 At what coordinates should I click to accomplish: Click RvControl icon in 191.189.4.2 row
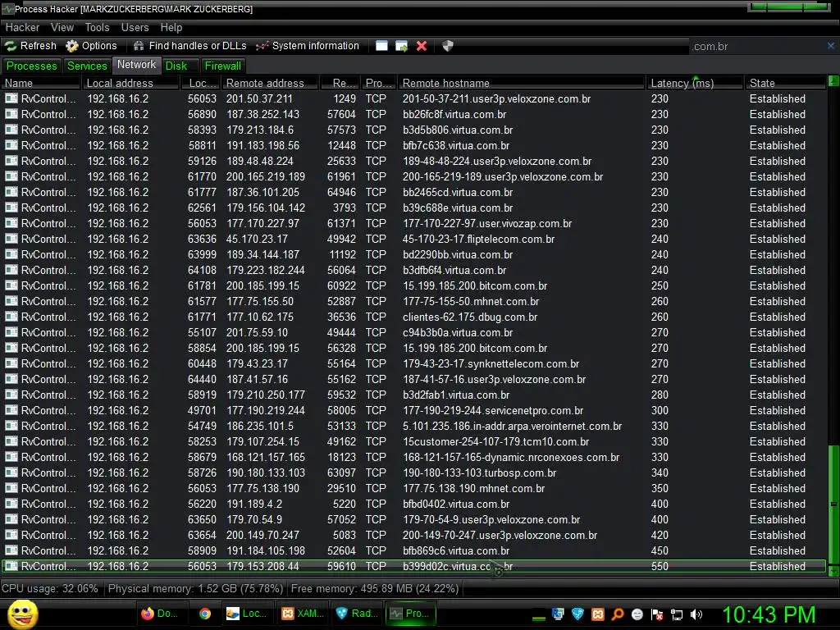tap(11, 504)
